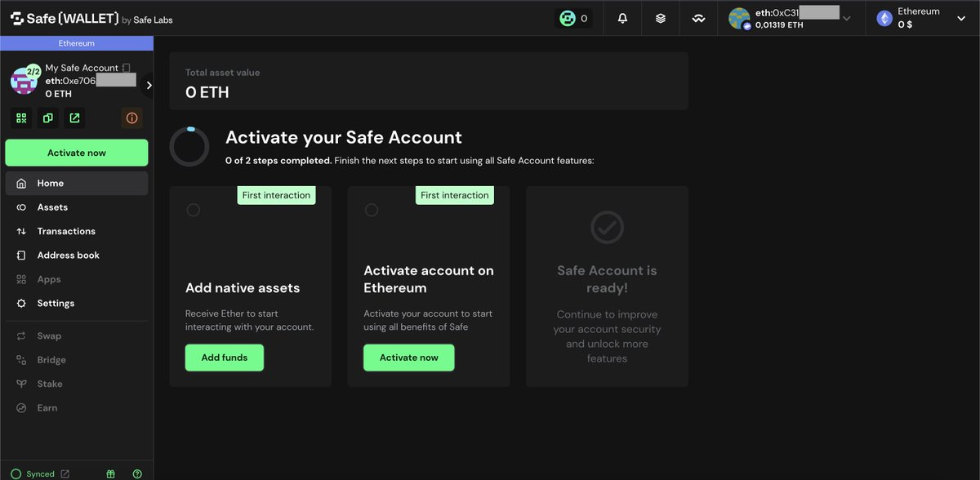Viewport: 980px width, 480px height.
Task: Click the Synced status indicator
Action: click(x=33, y=473)
